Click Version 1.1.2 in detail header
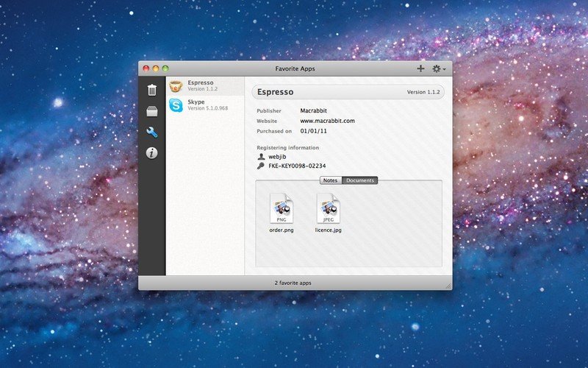588x368 pixels. coord(423,92)
